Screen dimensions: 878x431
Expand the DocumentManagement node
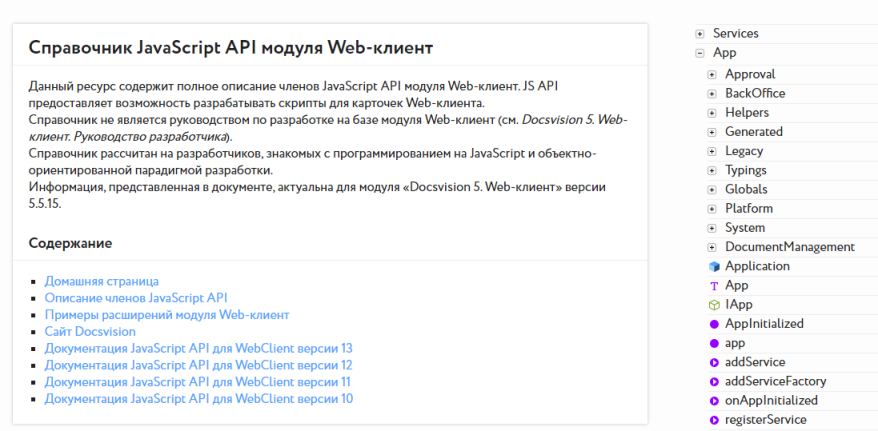712,247
